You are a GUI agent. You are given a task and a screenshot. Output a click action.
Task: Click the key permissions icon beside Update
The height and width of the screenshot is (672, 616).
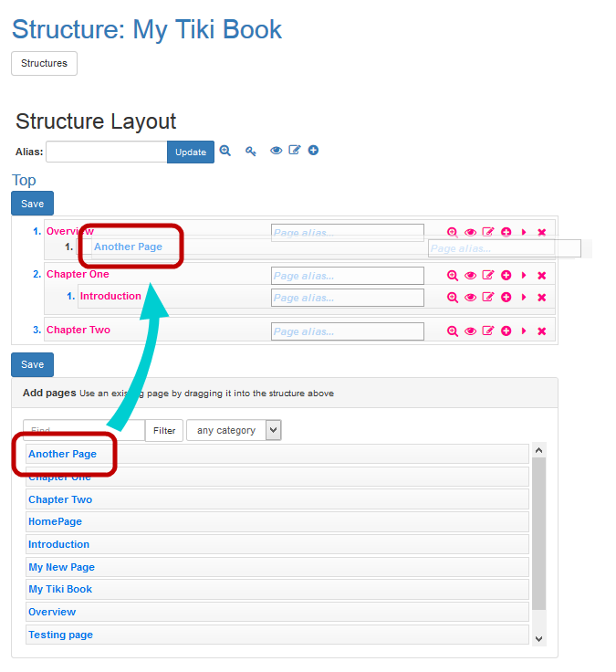[x=251, y=152]
